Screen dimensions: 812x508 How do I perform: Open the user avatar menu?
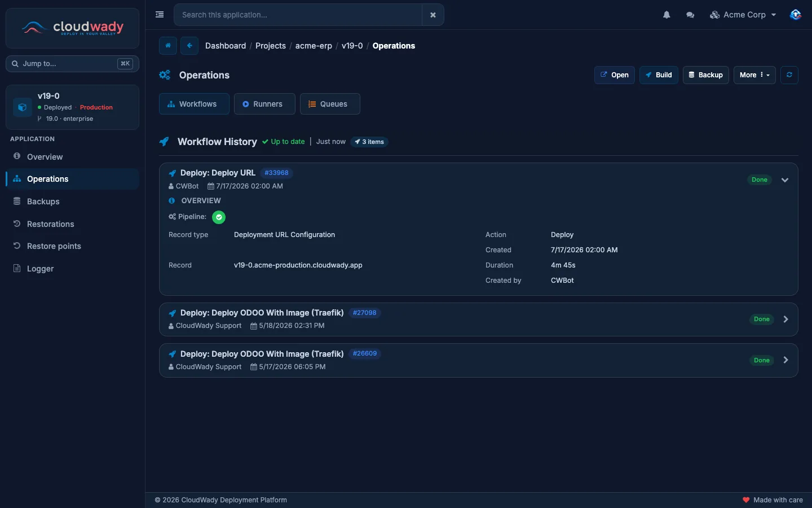pyautogui.click(x=795, y=15)
